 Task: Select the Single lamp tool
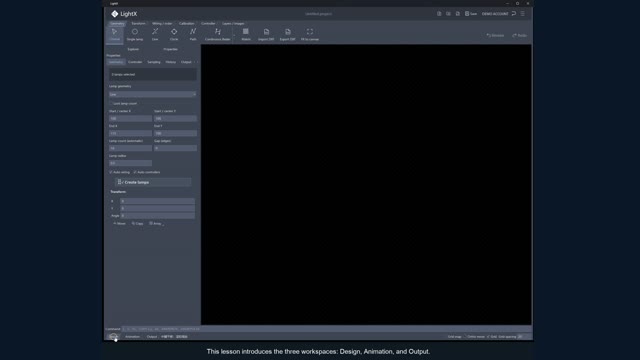[x=135, y=34]
